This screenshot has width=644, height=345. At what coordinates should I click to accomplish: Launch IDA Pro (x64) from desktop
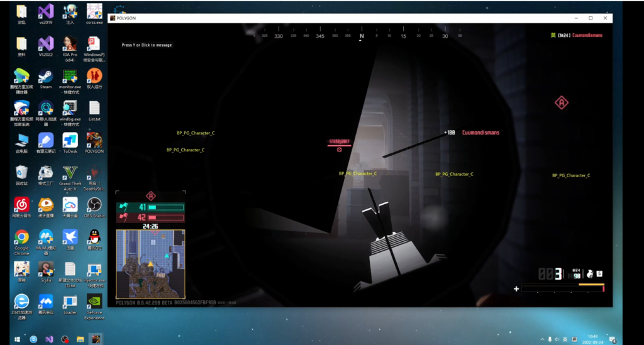coord(70,48)
